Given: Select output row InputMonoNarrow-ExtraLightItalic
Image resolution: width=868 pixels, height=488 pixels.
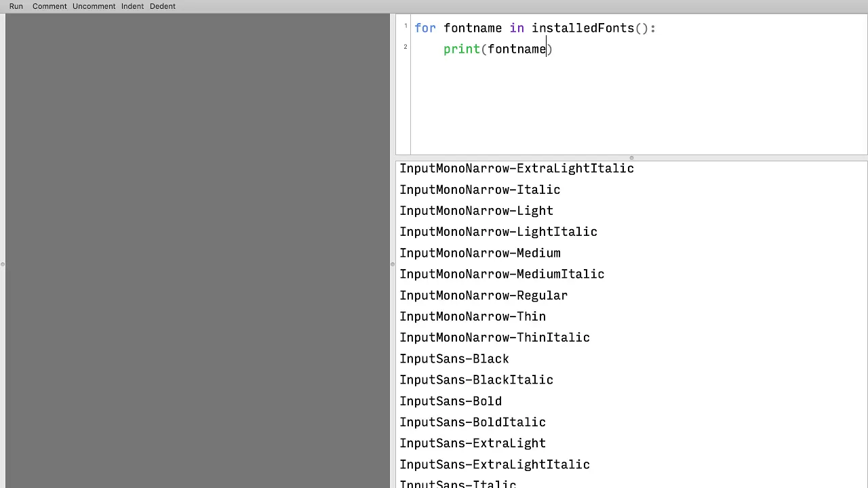Looking at the screenshot, I should point(517,169).
